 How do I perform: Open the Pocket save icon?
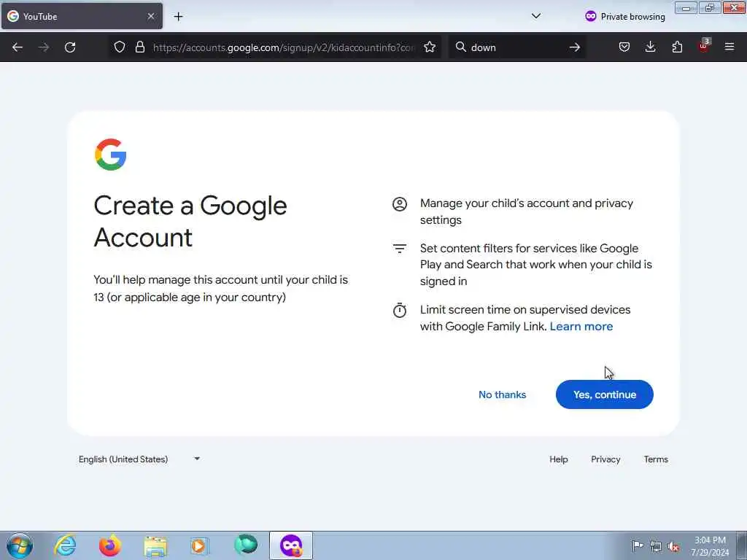coord(624,47)
